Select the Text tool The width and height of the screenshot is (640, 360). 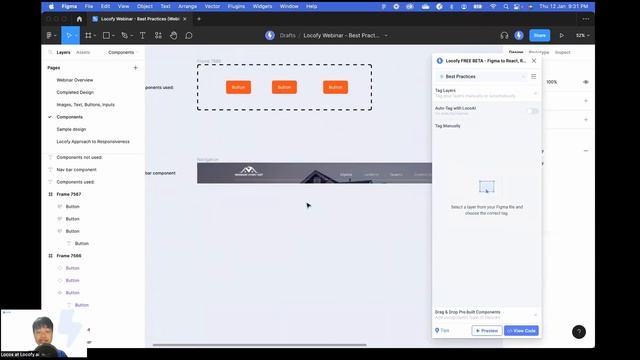[x=142, y=36]
